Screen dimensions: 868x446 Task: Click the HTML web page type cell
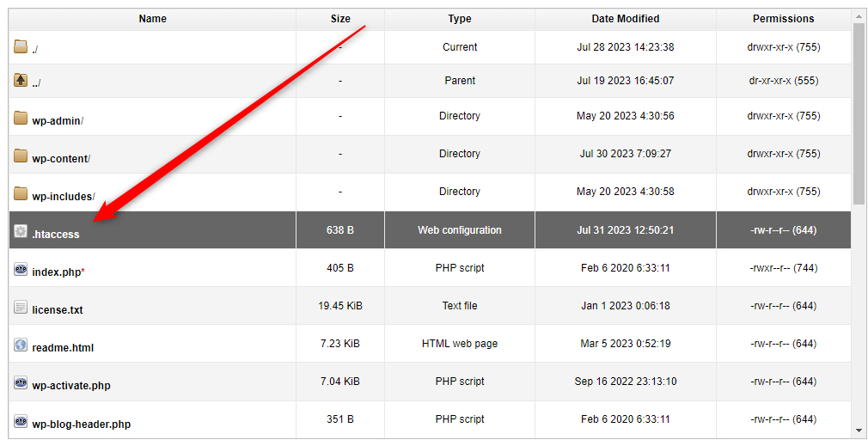(460, 344)
